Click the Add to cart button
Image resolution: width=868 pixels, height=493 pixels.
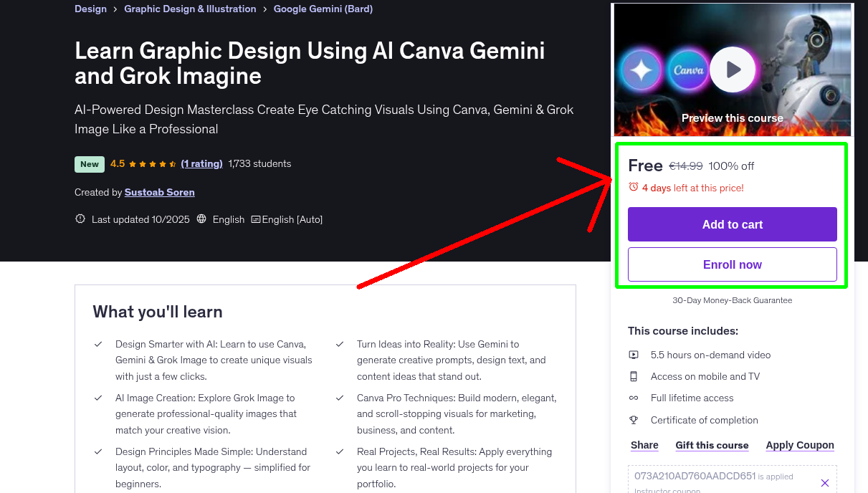[x=732, y=224]
